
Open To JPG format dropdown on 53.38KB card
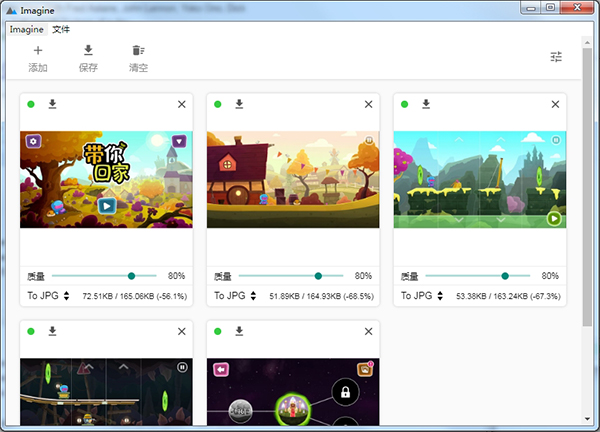[x=422, y=296]
